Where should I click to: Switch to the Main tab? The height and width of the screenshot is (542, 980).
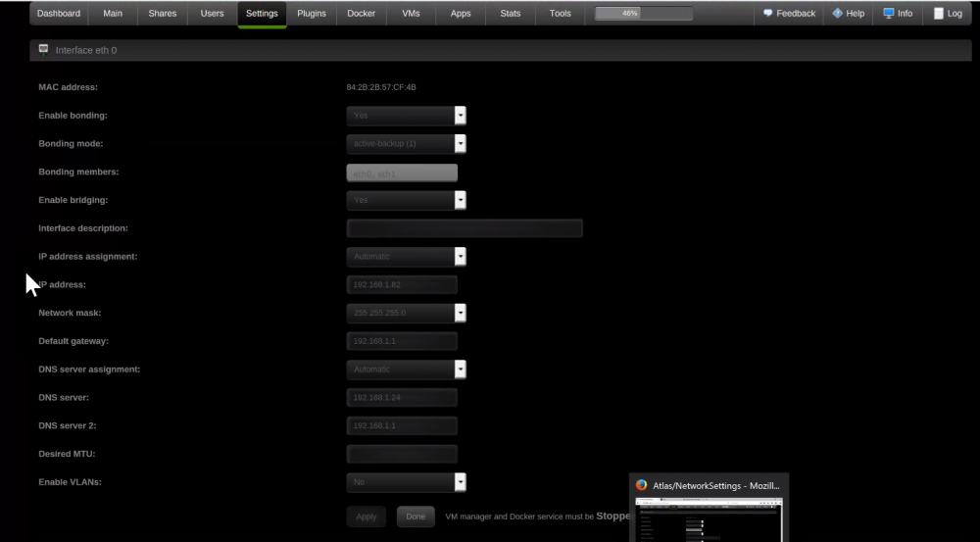(x=113, y=13)
